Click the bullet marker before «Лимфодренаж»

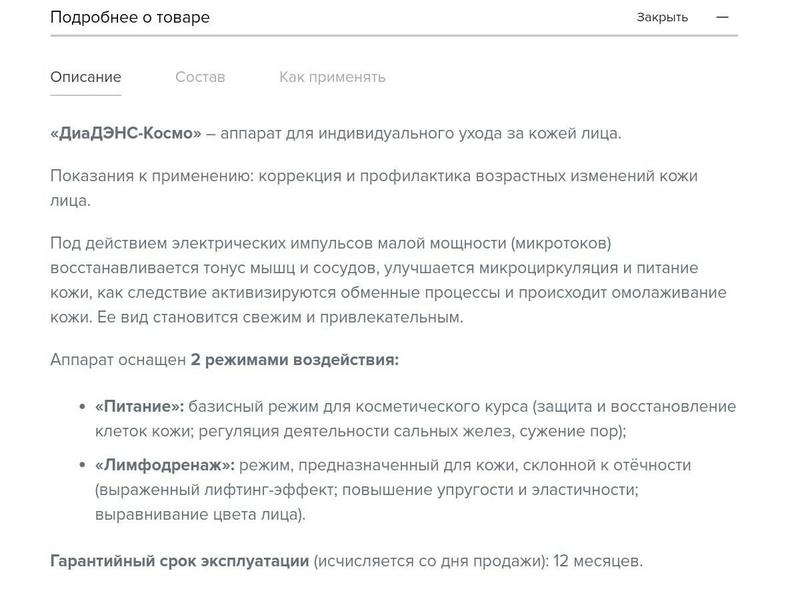coord(81,465)
